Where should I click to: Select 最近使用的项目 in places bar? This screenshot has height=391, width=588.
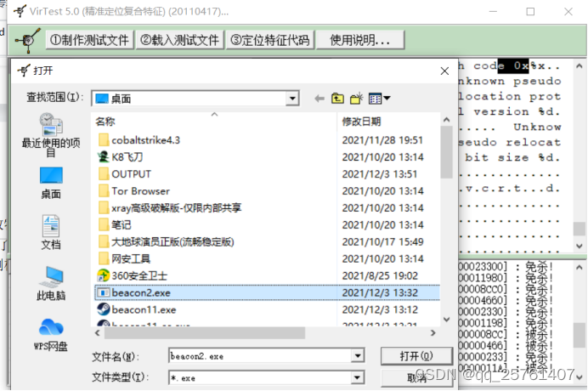pyautogui.click(x=51, y=135)
